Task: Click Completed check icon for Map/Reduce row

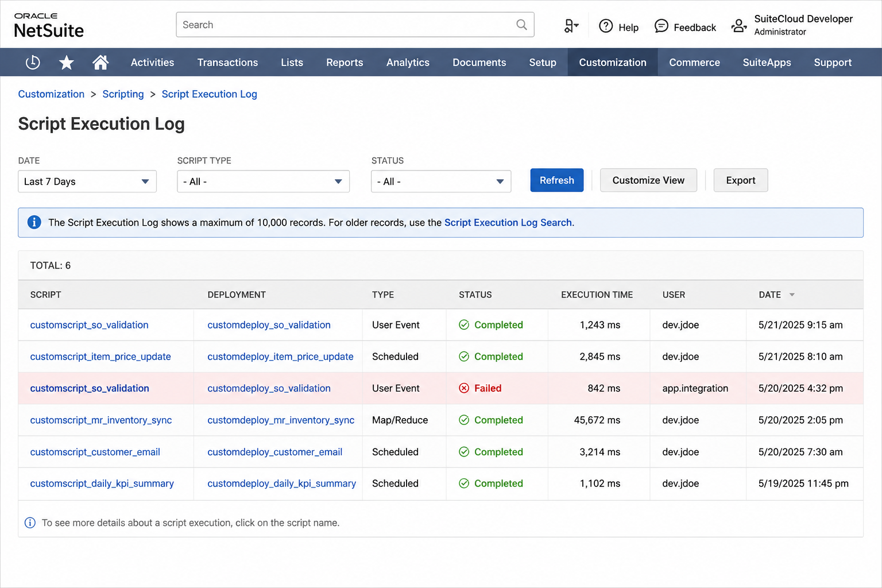Action: point(464,420)
